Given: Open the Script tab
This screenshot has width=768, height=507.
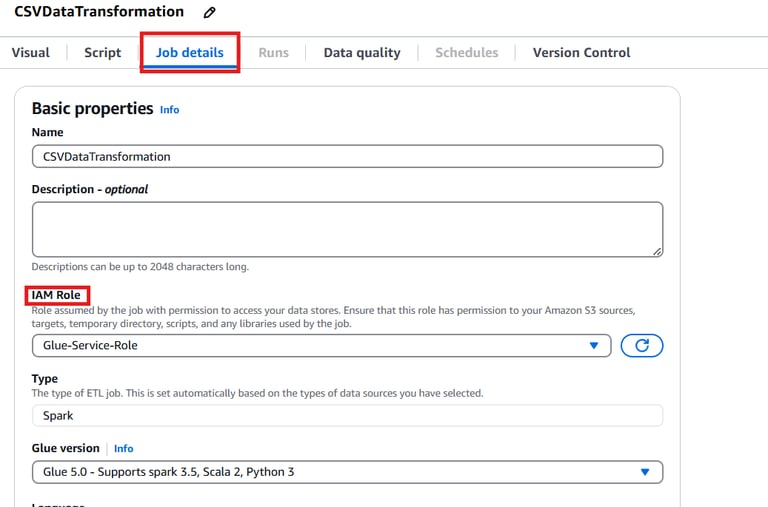Looking at the screenshot, I should [102, 53].
